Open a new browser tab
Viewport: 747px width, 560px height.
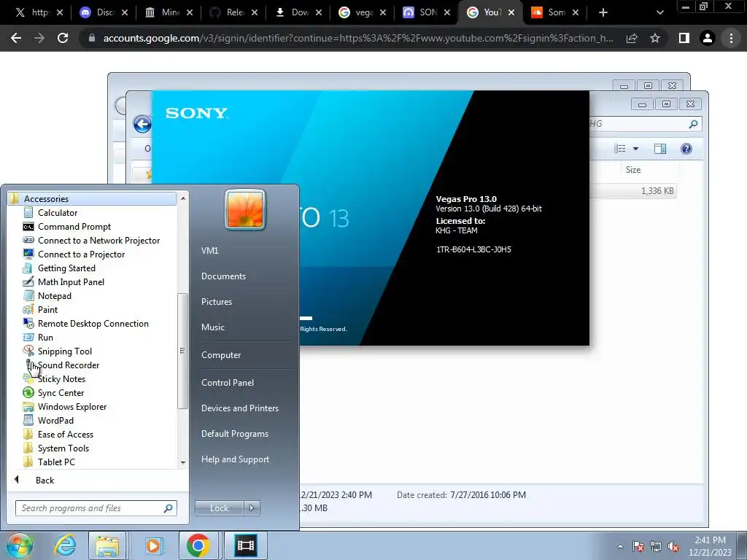[603, 12]
